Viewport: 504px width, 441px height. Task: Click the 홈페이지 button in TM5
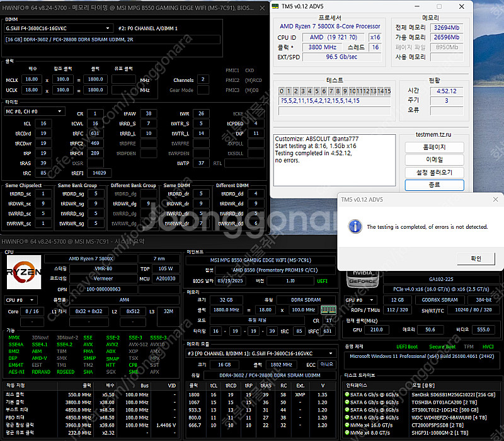pos(434,147)
